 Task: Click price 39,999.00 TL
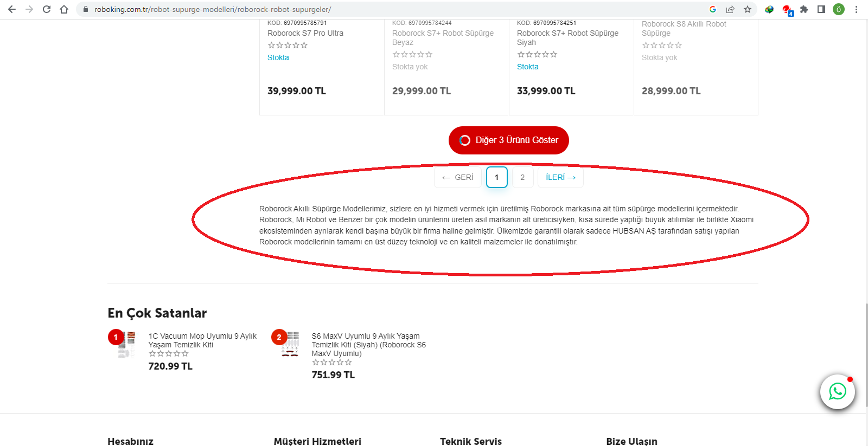(297, 91)
